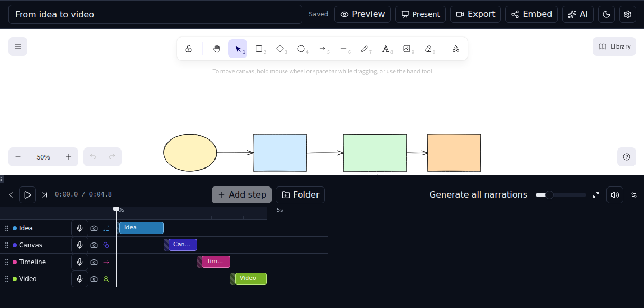Open timeline options sliders icon
The height and width of the screenshot is (308, 644).
coord(634,195)
